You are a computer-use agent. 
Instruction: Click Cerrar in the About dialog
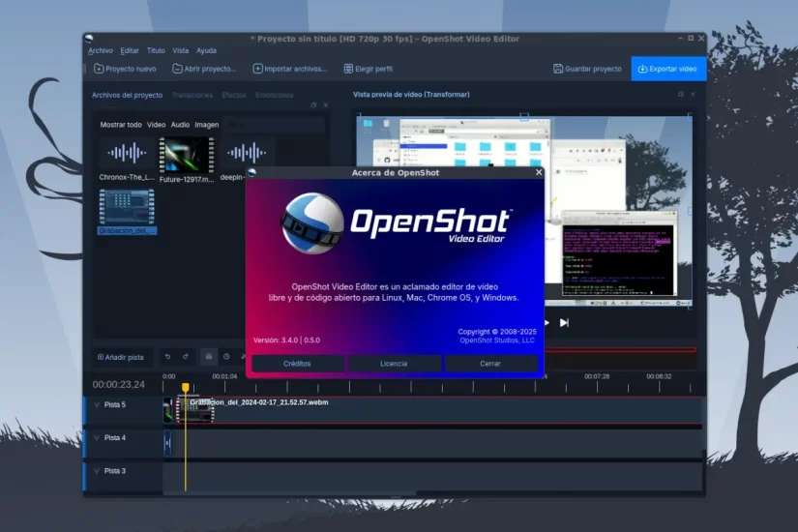(x=490, y=364)
